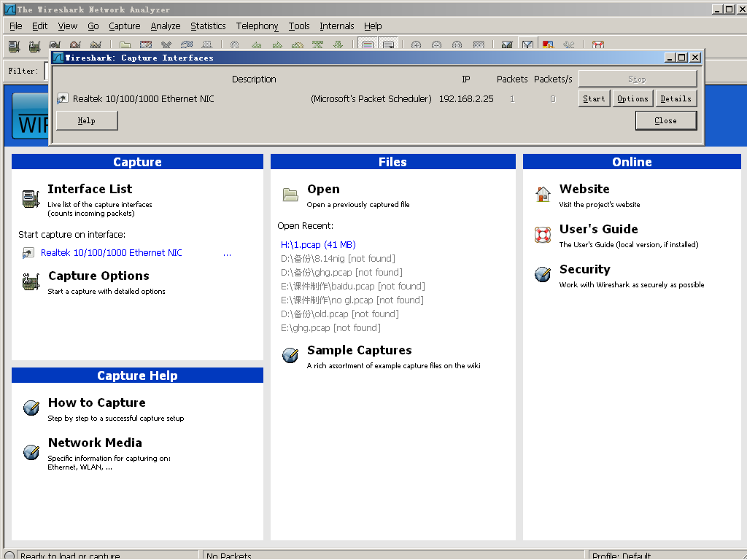Click the Interface List heading link
This screenshot has height=560, width=747.
(90, 189)
